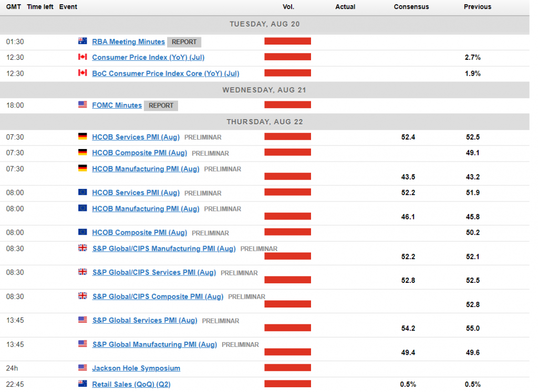This screenshot has width=538, height=392.
Task: Open German HCOB Composite PMI at 07:30
Action: click(140, 153)
